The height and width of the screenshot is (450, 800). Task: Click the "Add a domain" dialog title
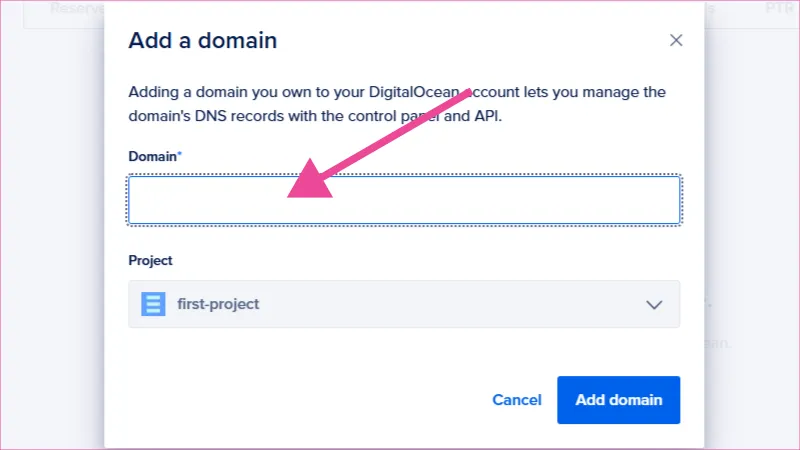(203, 41)
